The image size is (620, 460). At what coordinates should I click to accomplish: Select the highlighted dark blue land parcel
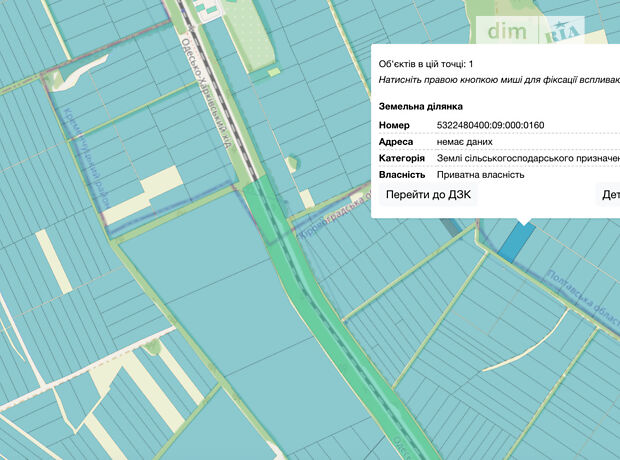tap(516, 241)
